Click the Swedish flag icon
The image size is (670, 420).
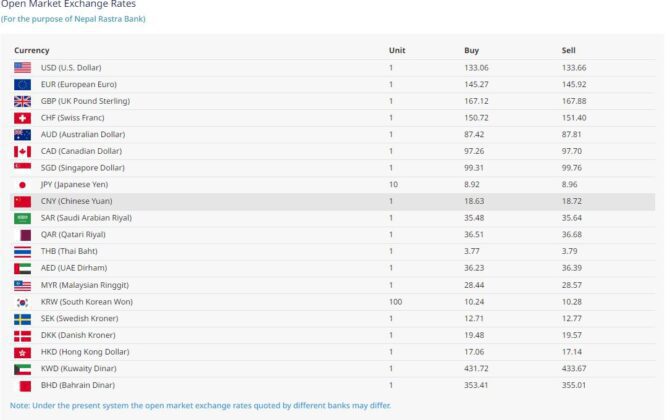pos(22,319)
